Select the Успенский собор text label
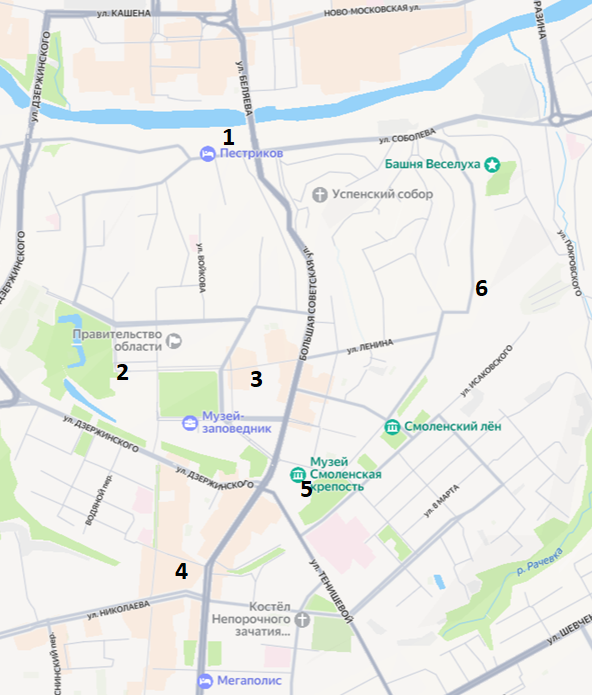 point(382,194)
